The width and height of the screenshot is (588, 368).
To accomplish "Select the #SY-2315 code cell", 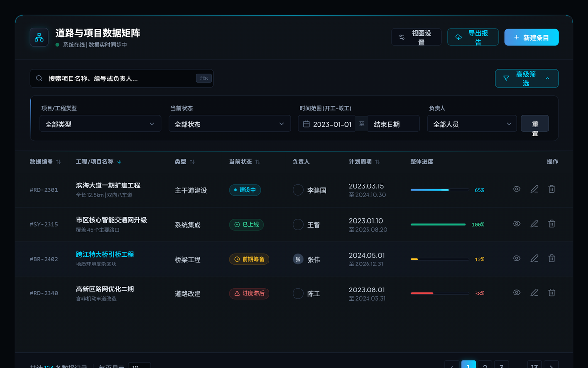I will coord(44,225).
